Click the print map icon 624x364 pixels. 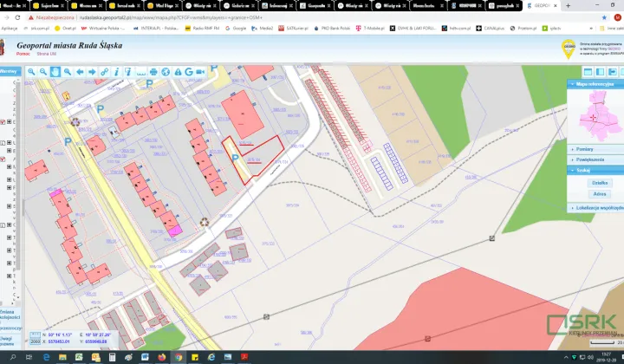pyautogui.click(x=153, y=71)
